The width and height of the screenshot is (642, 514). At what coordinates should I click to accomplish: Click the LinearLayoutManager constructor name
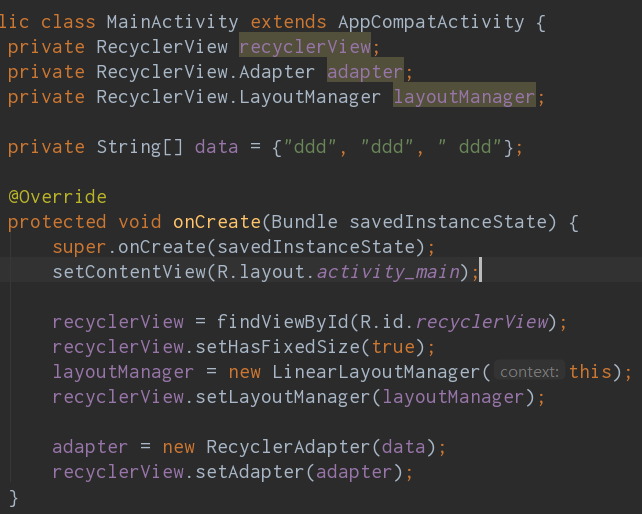pos(376,372)
